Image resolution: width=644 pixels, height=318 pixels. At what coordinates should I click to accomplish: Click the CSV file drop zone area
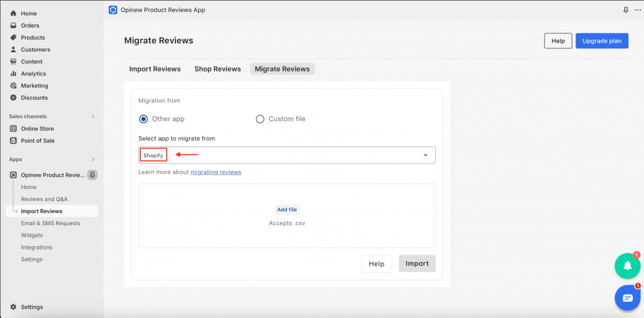pyautogui.click(x=287, y=216)
